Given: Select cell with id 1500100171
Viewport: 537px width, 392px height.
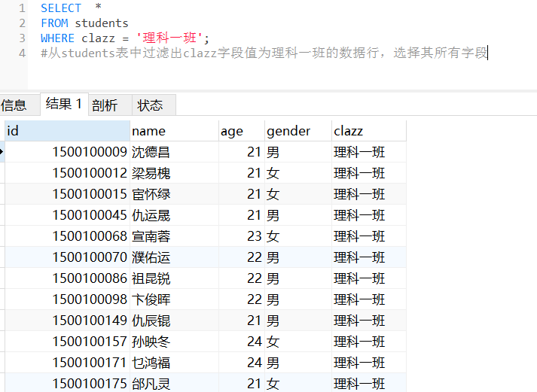Looking at the screenshot, I should coord(68,363).
